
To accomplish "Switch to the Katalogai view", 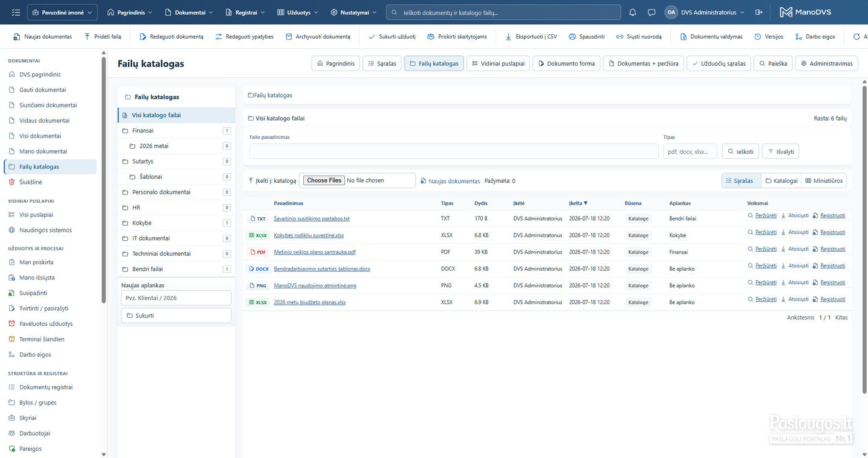I will (781, 180).
